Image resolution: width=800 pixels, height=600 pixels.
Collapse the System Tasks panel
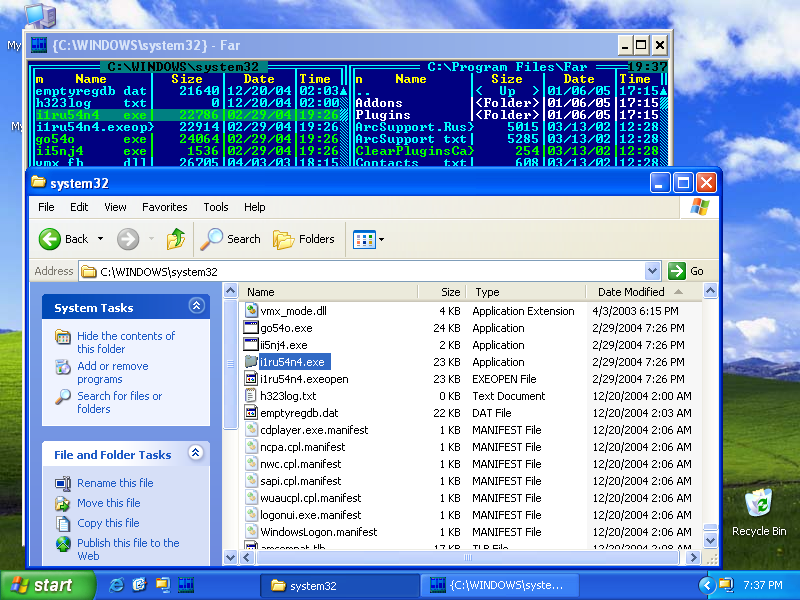point(196,306)
